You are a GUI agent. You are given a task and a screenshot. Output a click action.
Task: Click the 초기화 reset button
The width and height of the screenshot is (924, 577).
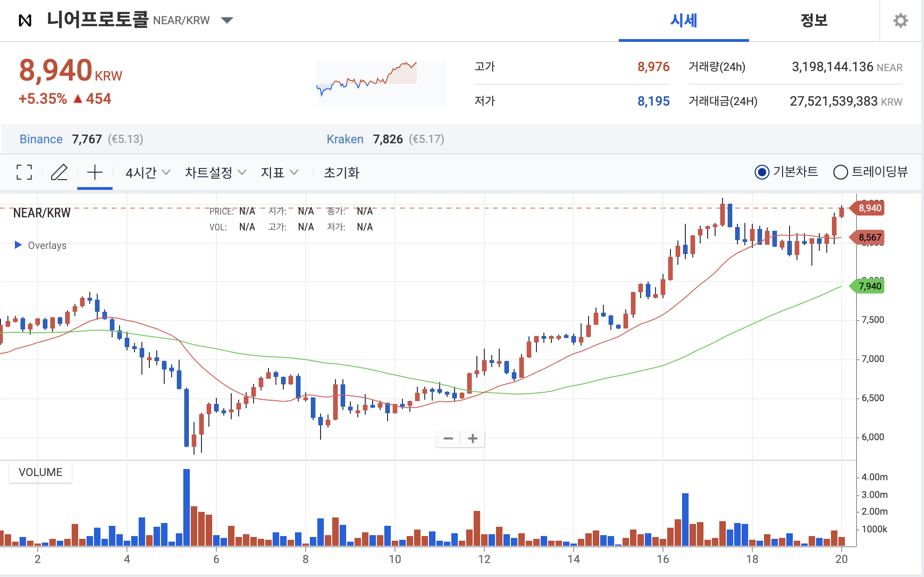(x=341, y=173)
